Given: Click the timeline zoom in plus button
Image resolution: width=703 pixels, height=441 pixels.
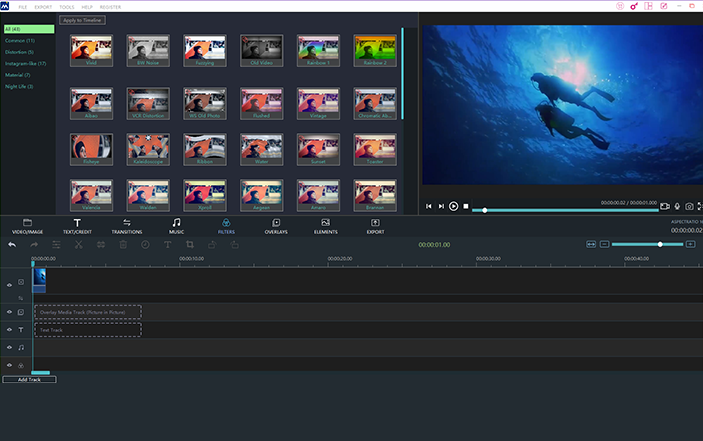Looking at the screenshot, I should 690,244.
